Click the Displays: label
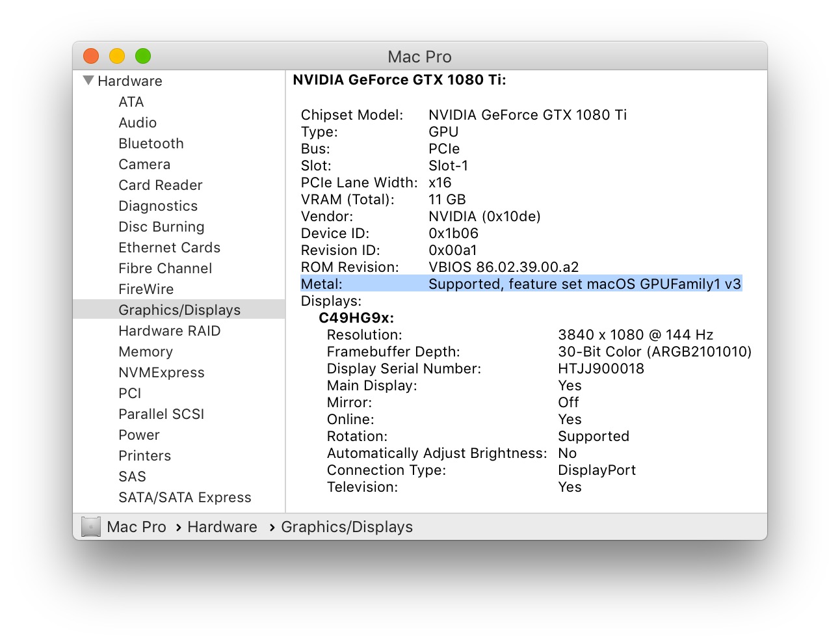This screenshot has width=840, height=644. (331, 301)
